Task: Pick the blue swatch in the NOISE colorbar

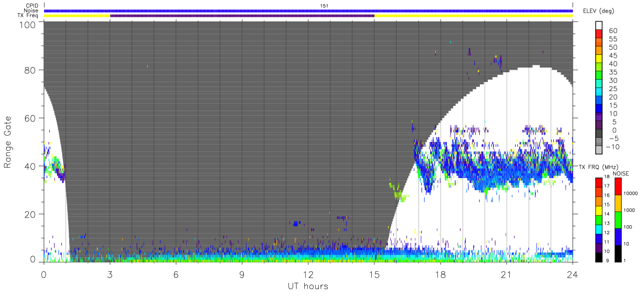Action: coord(618,236)
